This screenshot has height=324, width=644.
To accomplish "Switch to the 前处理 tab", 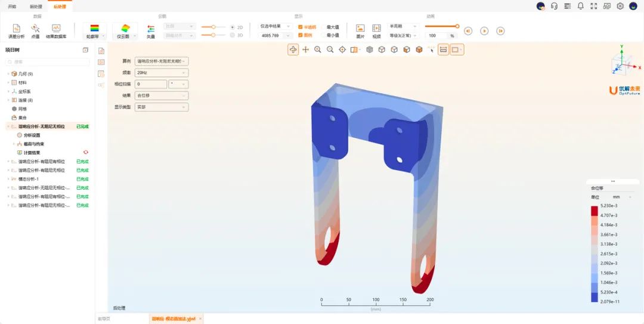I will (x=36, y=6).
